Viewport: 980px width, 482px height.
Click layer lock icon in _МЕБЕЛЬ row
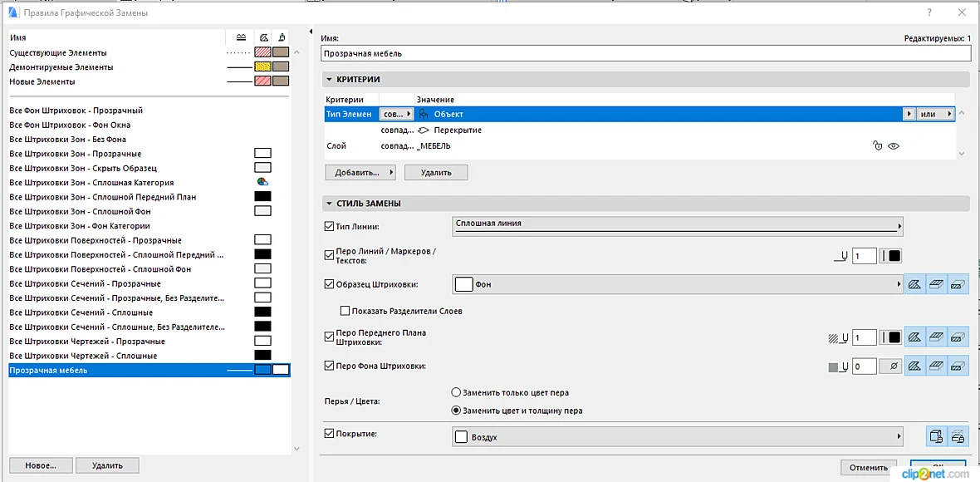click(878, 145)
